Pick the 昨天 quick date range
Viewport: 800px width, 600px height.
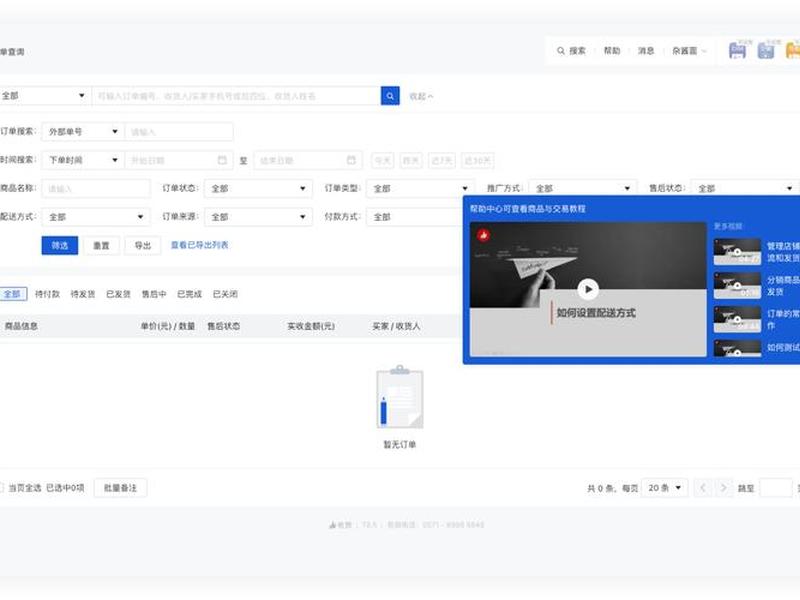(x=411, y=160)
